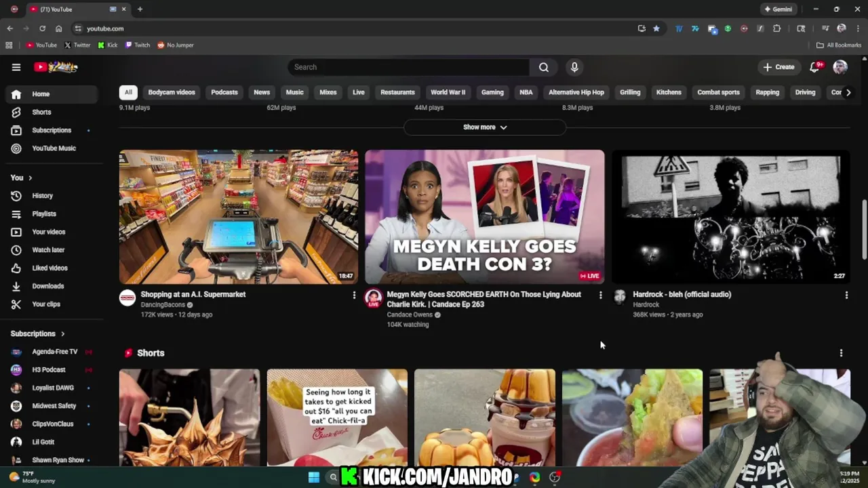Image resolution: width=868 pixels, height=488 pixels.
Task: Open the Shorts shelf options menu
Action: 841,353
